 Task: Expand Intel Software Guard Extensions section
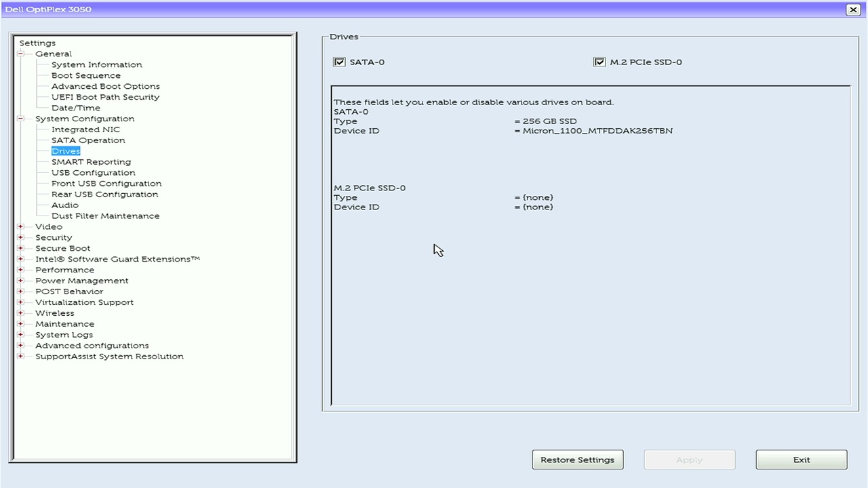click(x=20, y=259)
